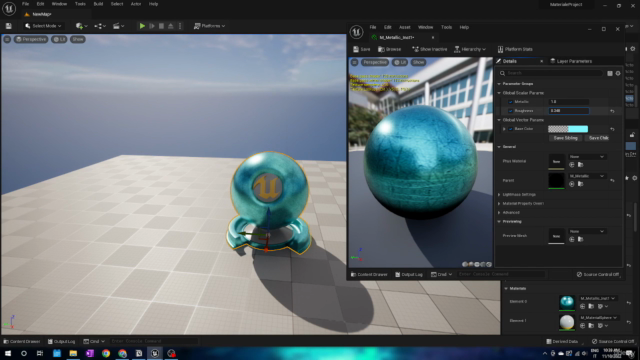Open the play options three-dot menu
Image resolution: width=640 pixels, height=360 pixels.
180,26
